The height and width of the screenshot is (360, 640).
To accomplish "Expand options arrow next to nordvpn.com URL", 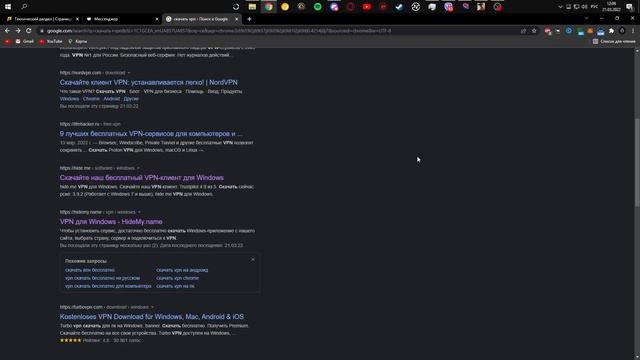I will [x=129, y=73].
